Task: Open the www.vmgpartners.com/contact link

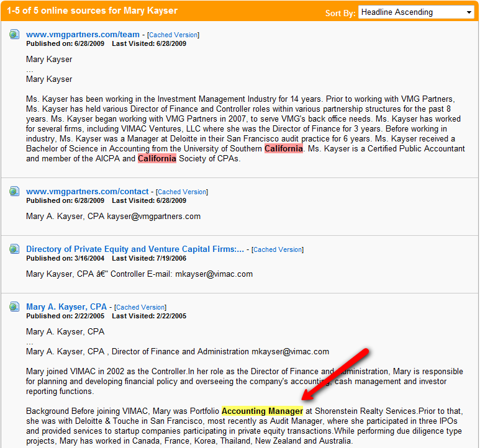Action: (x=88, y=192)
